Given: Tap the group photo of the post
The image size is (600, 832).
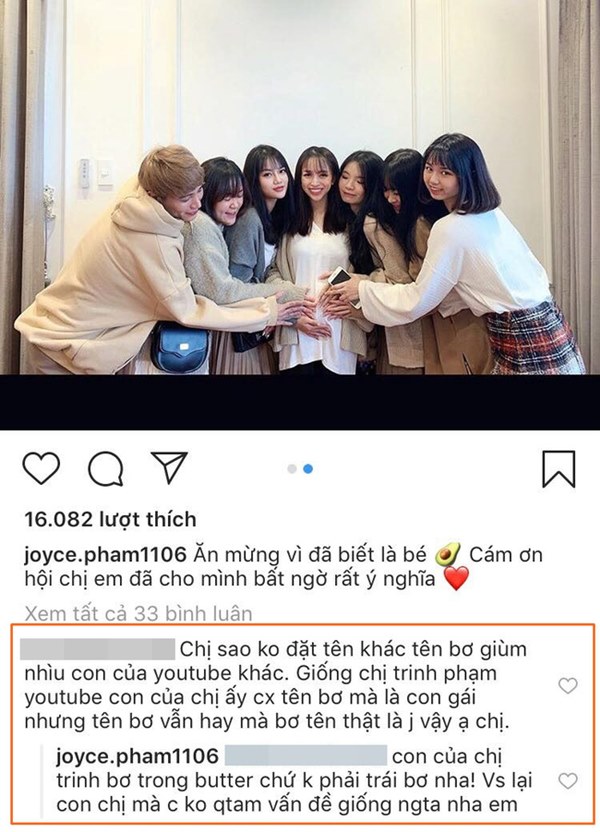Looking at the screenshot, I should pos(300,187).
